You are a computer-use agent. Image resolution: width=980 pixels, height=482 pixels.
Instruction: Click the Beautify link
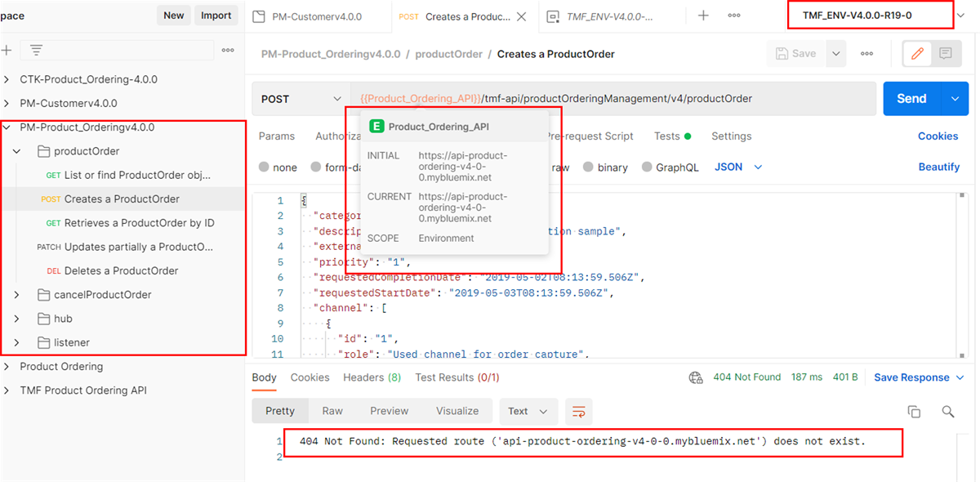[x=938, y=166]
